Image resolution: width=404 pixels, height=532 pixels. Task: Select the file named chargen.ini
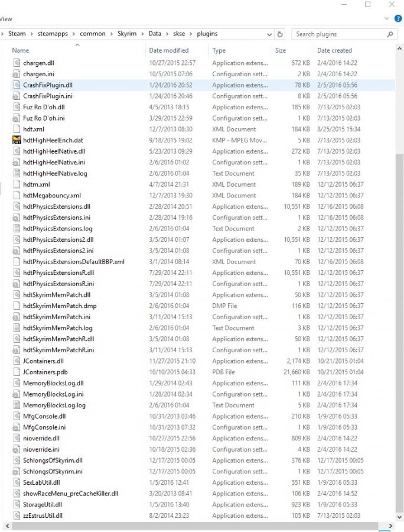[38, 74]
